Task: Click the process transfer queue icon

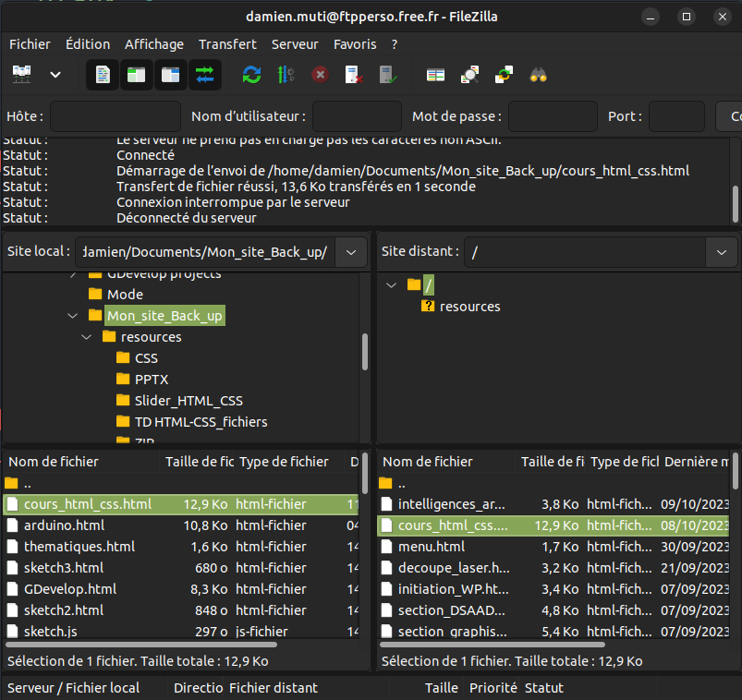Action: point(286,75)
